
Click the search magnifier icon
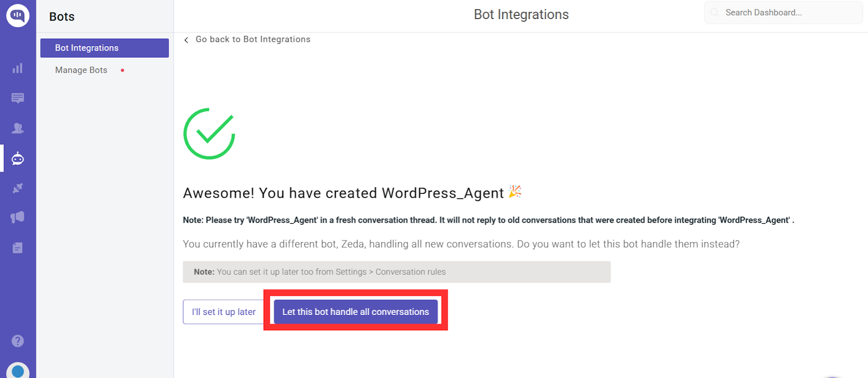click(714, 12)
